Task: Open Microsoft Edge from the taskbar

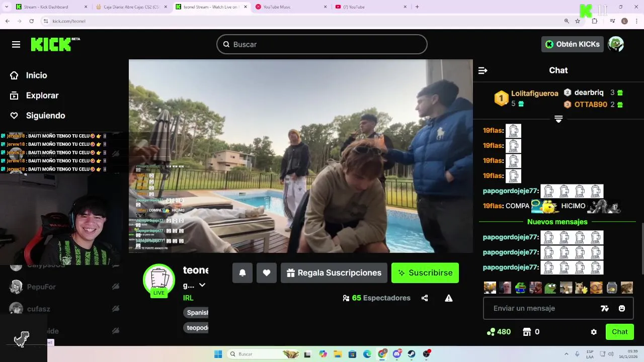Action: [367, 354]
